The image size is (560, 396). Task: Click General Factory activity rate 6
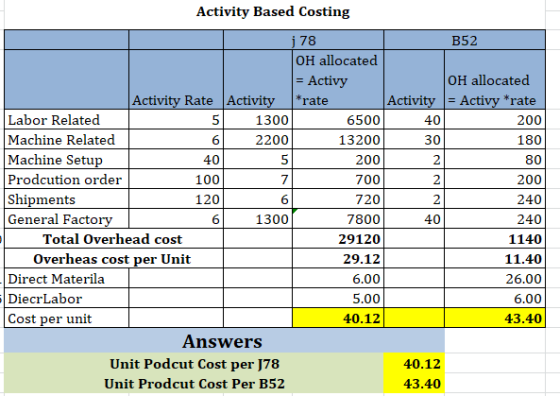pos(176,219)
